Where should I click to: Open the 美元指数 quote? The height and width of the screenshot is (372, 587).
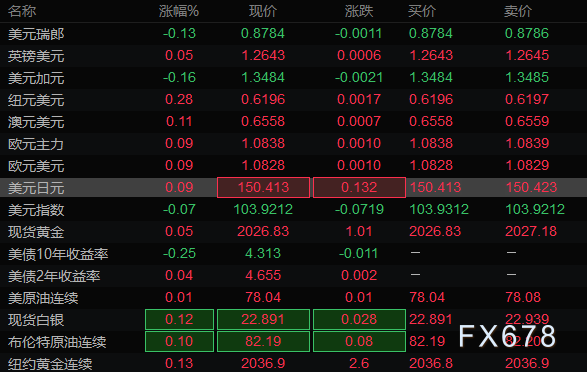tap(294, 210)
